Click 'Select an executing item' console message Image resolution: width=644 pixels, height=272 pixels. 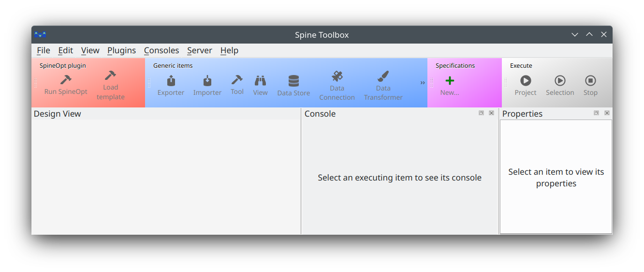pyautogui.click(x=400, y=178)
